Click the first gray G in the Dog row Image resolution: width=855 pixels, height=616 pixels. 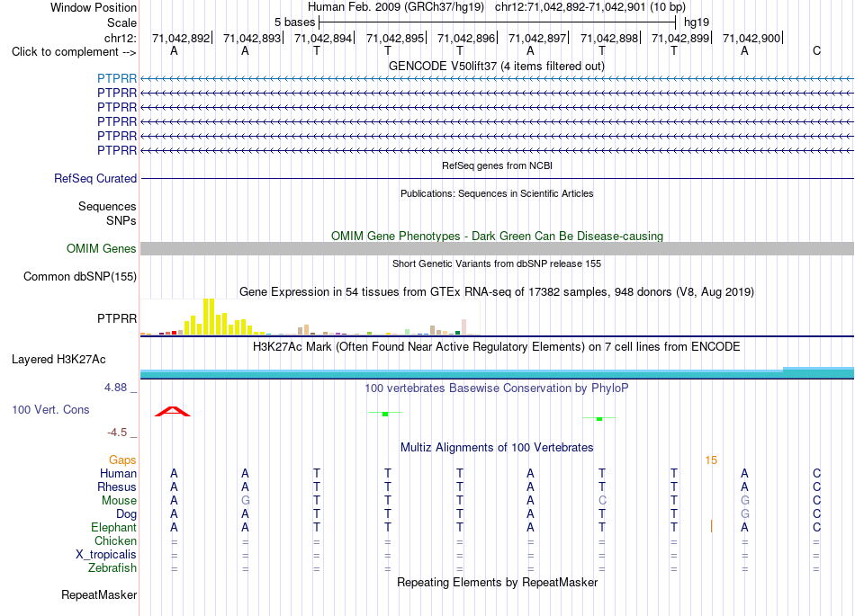point(745,513)
